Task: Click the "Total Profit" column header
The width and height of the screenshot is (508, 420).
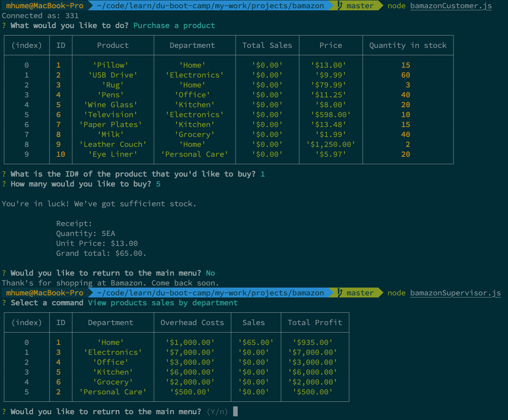Action: pyautogui.click(x=314, y=323)
